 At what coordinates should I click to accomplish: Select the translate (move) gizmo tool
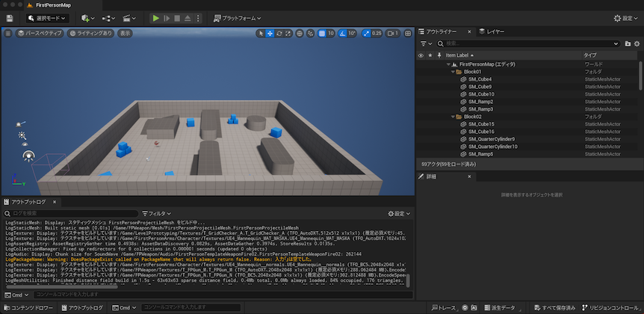270,34
